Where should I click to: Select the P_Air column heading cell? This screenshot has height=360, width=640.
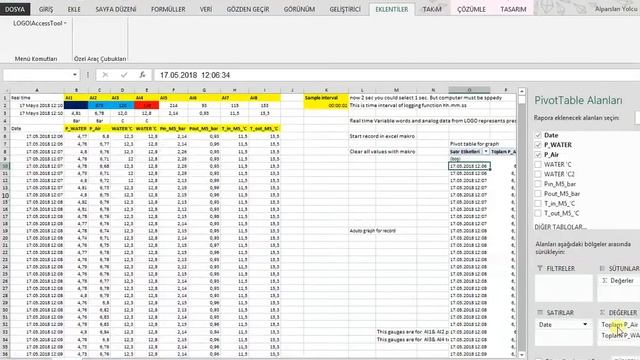tap(99, 129)
